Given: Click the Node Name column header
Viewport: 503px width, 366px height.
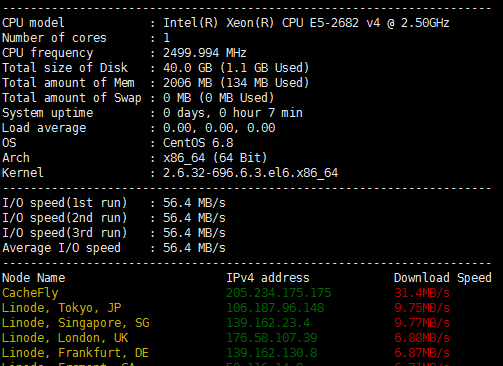Looking at the screenshot, I should click(34, 278).
